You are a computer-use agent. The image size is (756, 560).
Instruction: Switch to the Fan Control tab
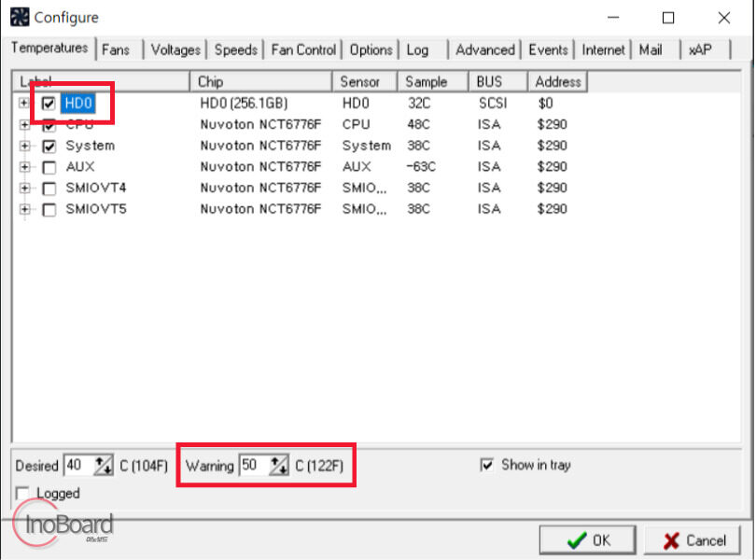(x=303, y=49)
